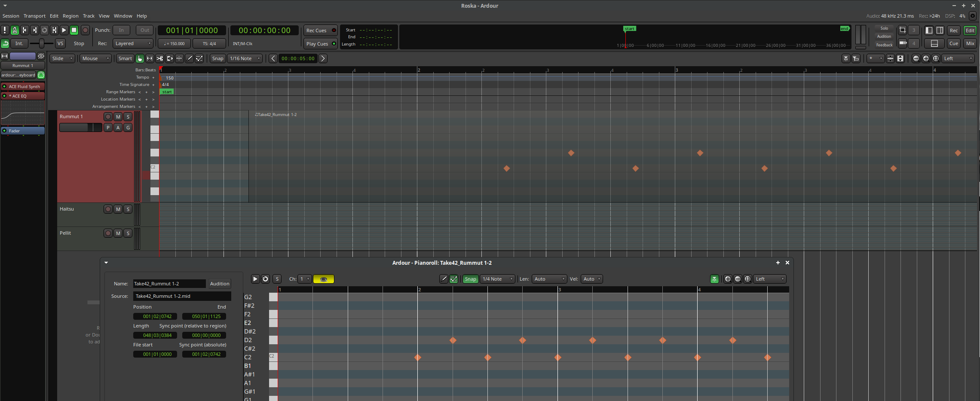Select the Cut (scissors) tool

[159, 58]
